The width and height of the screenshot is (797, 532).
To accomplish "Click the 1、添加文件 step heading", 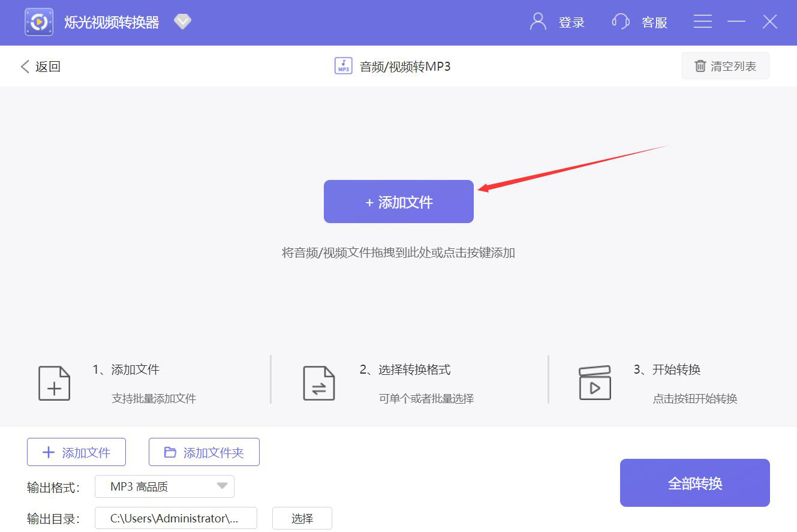I will tap(126, 369).
